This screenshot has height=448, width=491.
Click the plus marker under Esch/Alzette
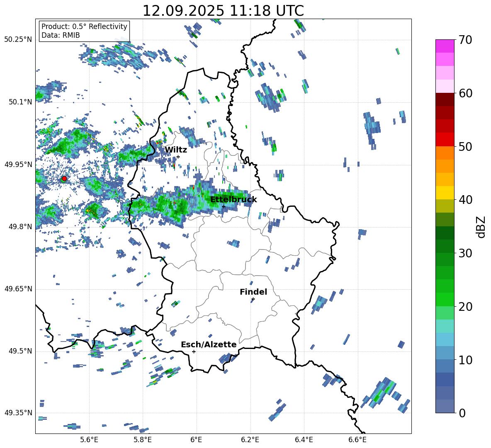point(194,351)
